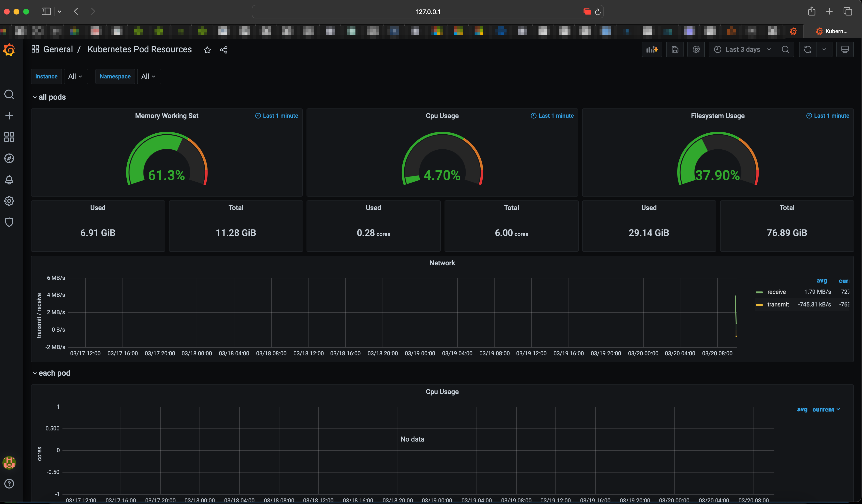Click the 127.0.0.1 address bar

coord(428,12)
